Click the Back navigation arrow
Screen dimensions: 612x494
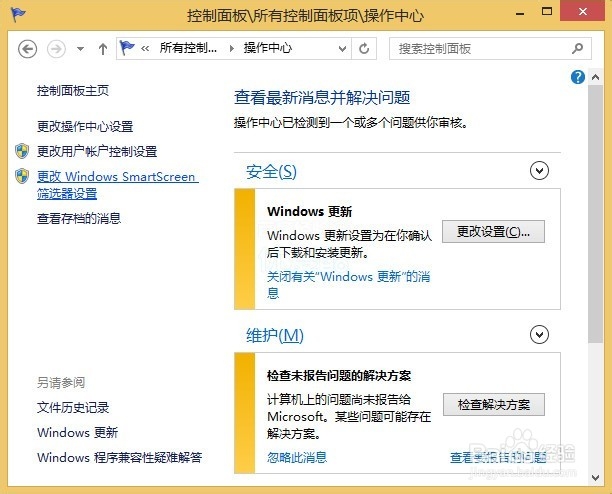(27, 49)
